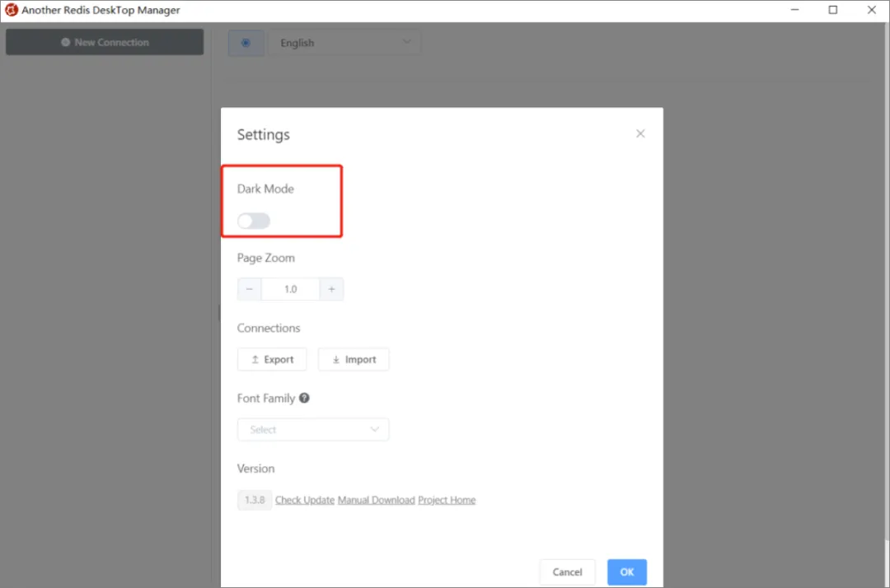The width and height of the screenshot is (890, 588).
Task: Open the English language dropdown
Action: pyautogui.click(x=344, y=43)
